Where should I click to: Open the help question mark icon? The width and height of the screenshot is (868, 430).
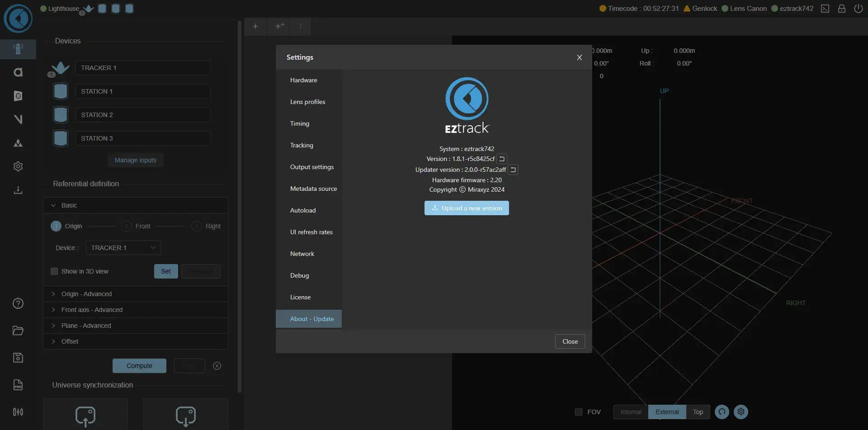(x=18, y=303)
